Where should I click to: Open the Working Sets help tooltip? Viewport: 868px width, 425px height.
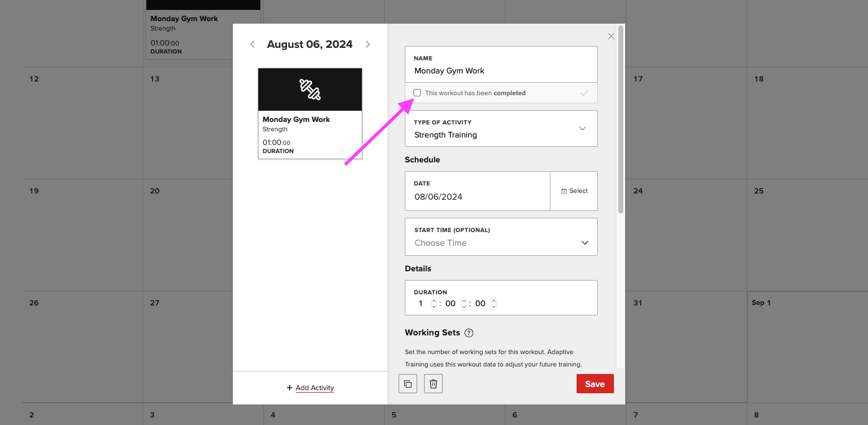pos(469,332)
